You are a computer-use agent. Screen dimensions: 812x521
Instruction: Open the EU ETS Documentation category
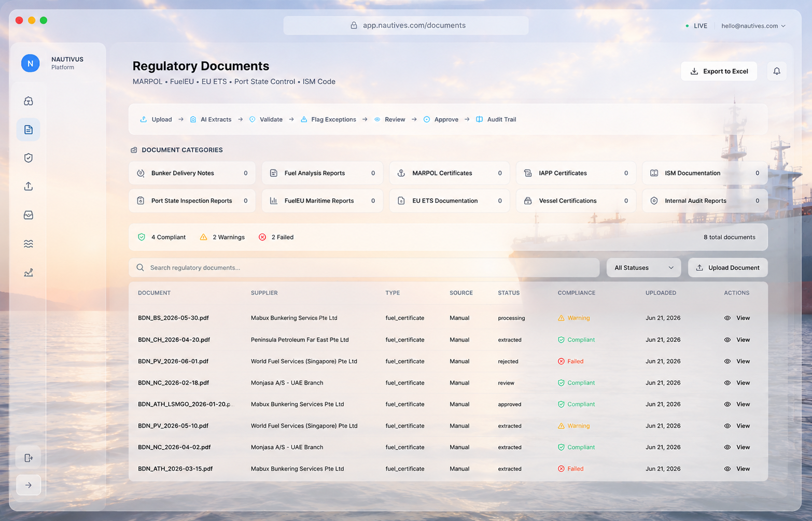(450, 201)
